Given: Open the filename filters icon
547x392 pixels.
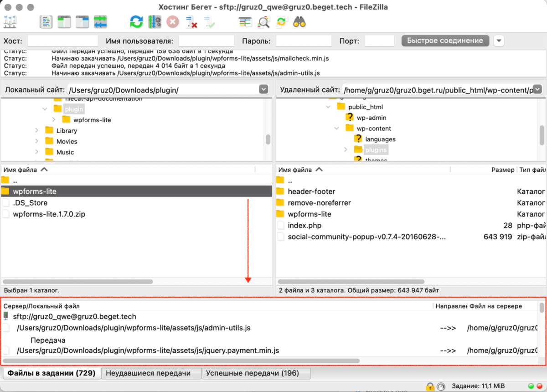Looking at the screenshot, I should click(x=245, y=21).
